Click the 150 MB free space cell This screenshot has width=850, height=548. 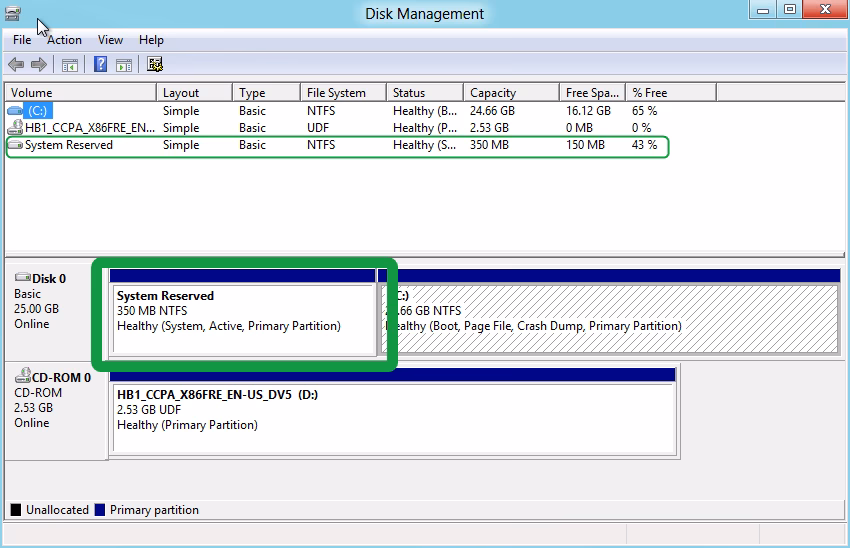point(585,145)
